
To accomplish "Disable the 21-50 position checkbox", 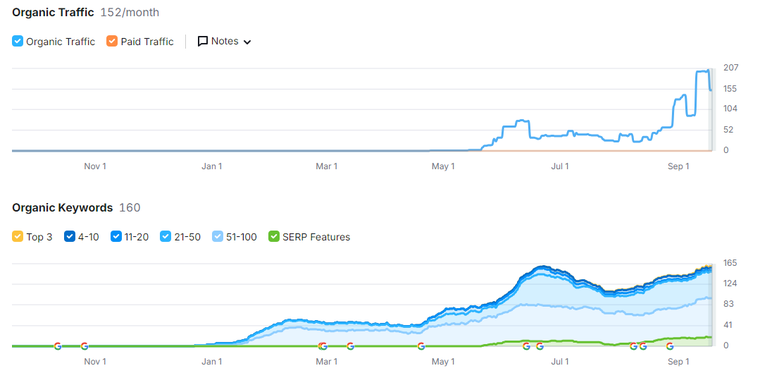I will [x=166, y=237].
